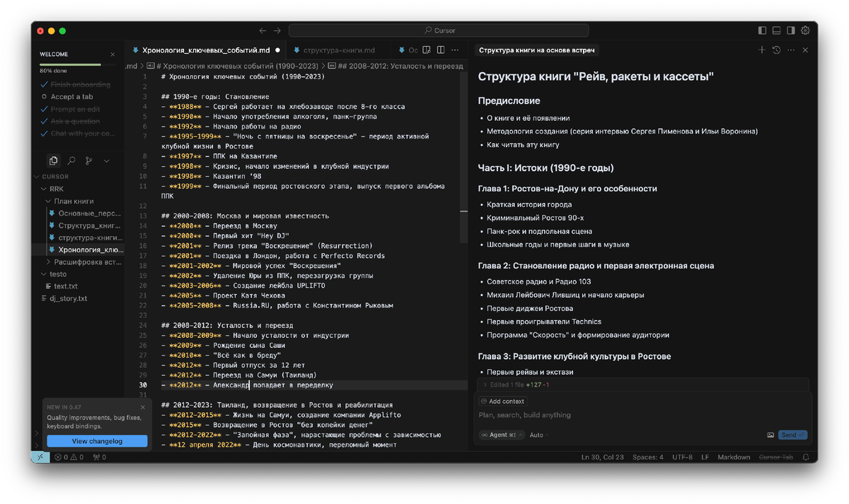The width and height of the screenshot is (849, 504).
Task: Attach an image using the image icon
Action: tap(770, 435)
